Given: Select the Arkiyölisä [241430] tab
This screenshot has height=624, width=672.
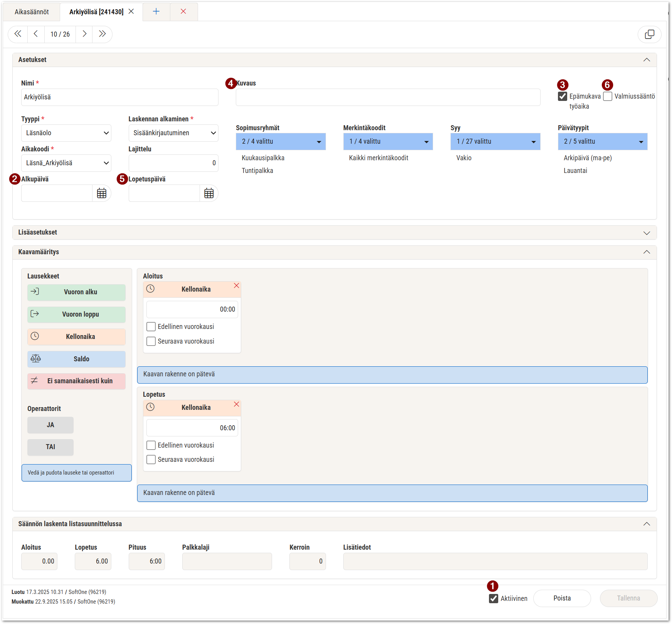Looking at the screenshot, I should pyautogui.click(x=96, y=12).
